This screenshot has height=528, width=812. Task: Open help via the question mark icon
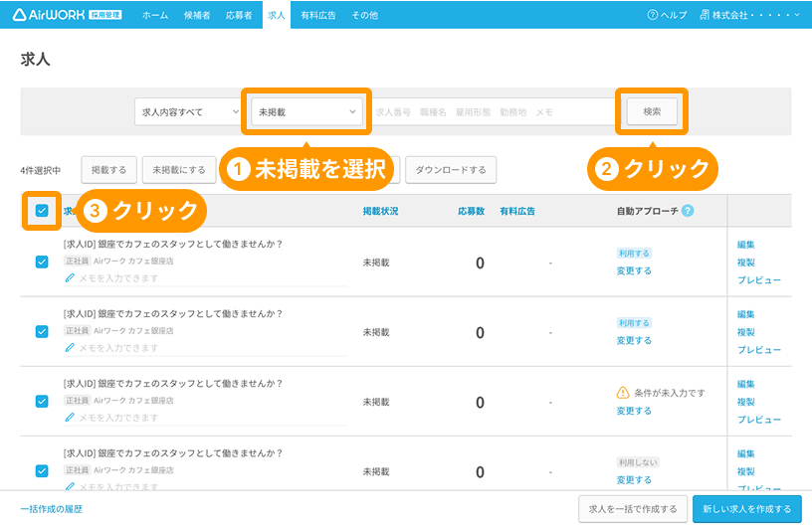click(x=653, y=15)
